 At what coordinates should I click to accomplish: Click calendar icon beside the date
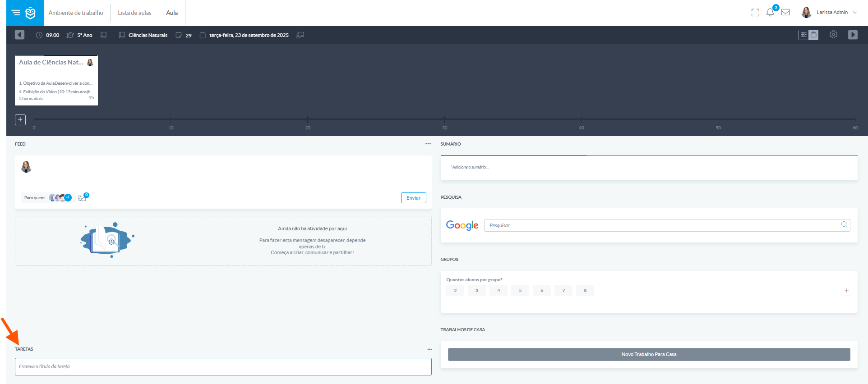coord(203,35)
